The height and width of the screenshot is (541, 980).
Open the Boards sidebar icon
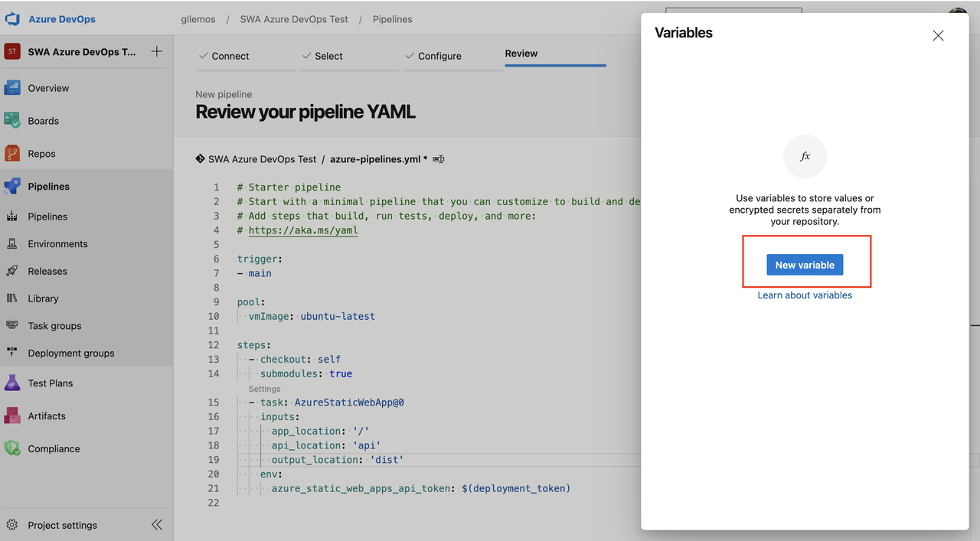12,121
